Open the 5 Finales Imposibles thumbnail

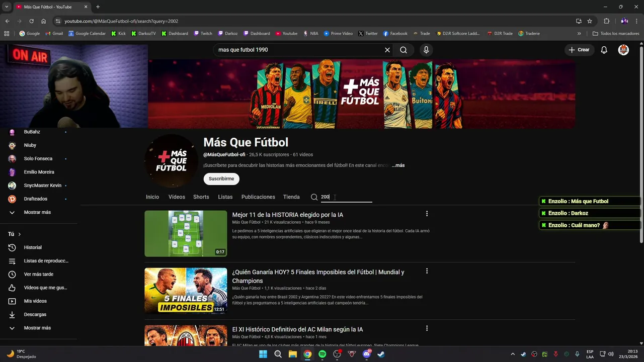click(x=186, y=291)
